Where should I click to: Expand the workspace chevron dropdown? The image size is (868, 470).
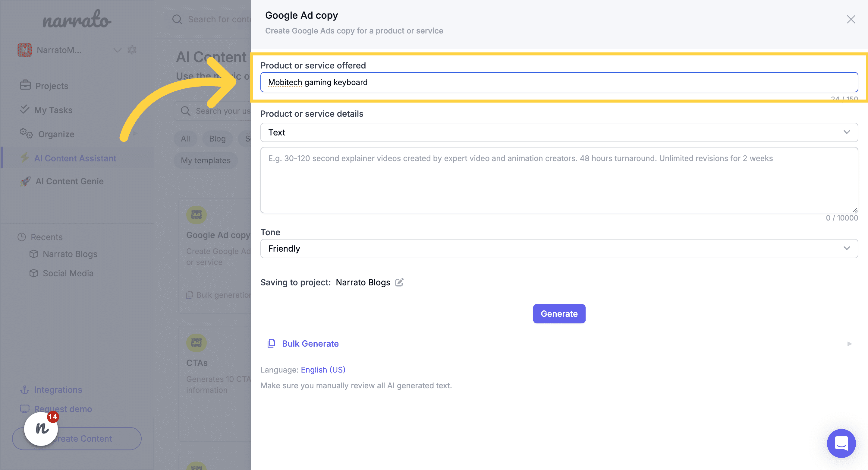117,50
